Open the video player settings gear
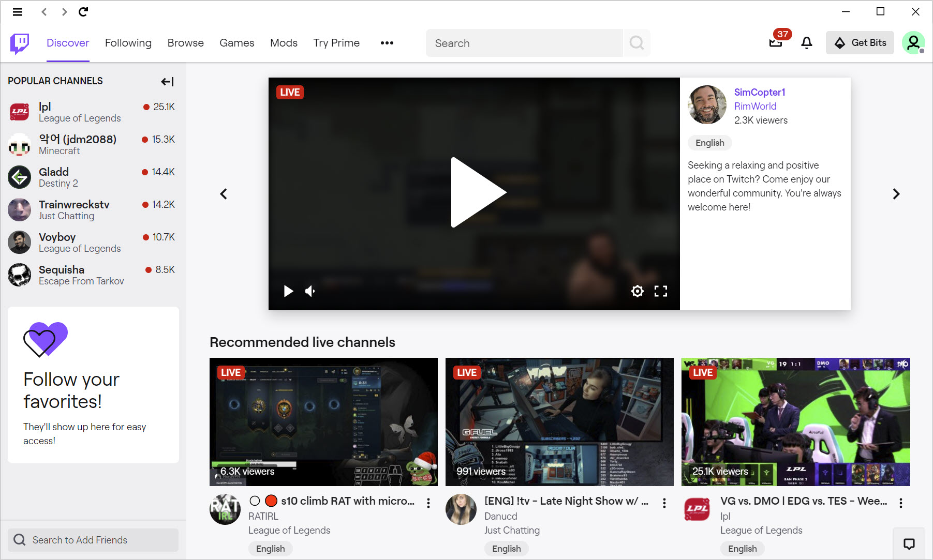 tap(638, 291)
